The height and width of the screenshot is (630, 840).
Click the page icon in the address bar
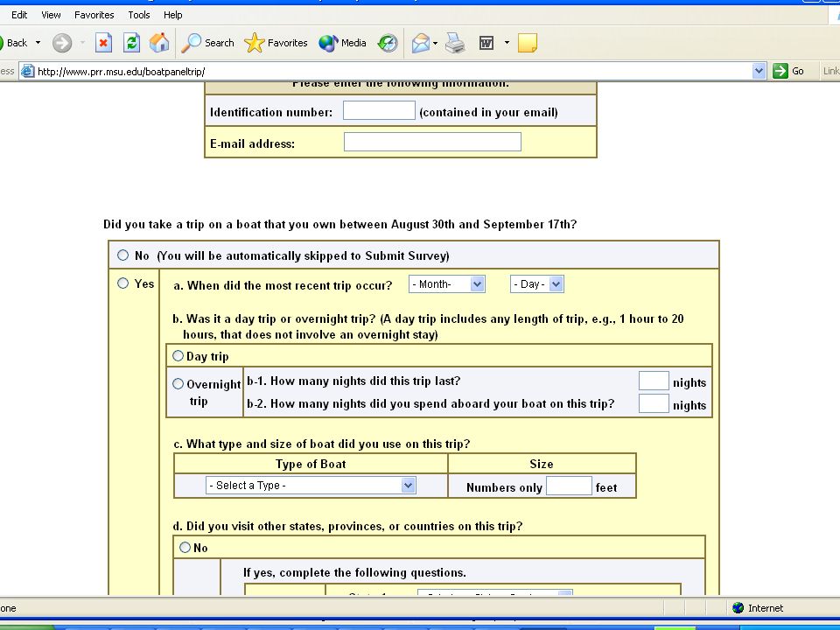27,71
